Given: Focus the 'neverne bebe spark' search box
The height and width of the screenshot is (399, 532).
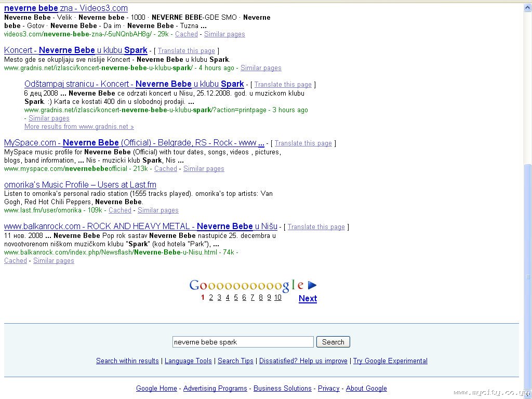Looking at the screenshot, I should (x=243, y=342).
